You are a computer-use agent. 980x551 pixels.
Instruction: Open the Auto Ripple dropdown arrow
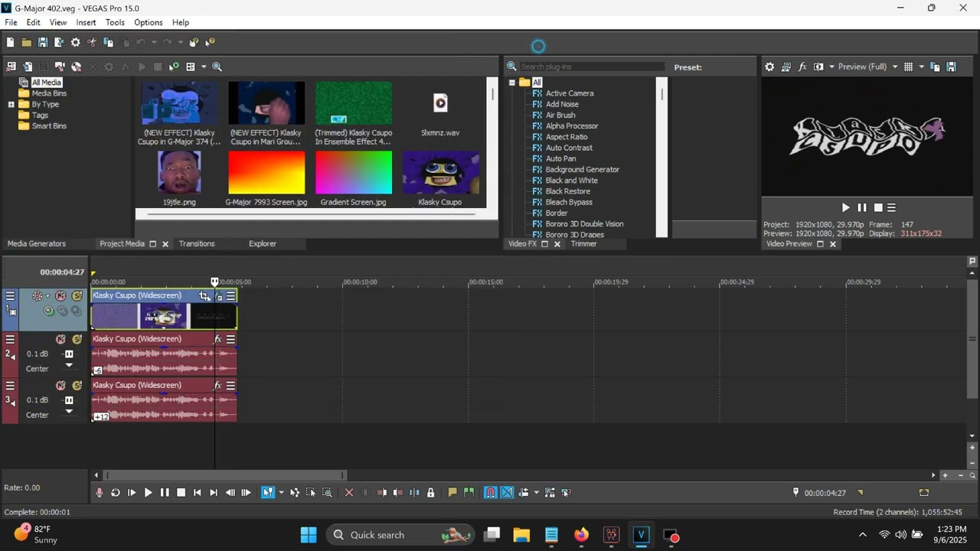(x=536, y=493)
